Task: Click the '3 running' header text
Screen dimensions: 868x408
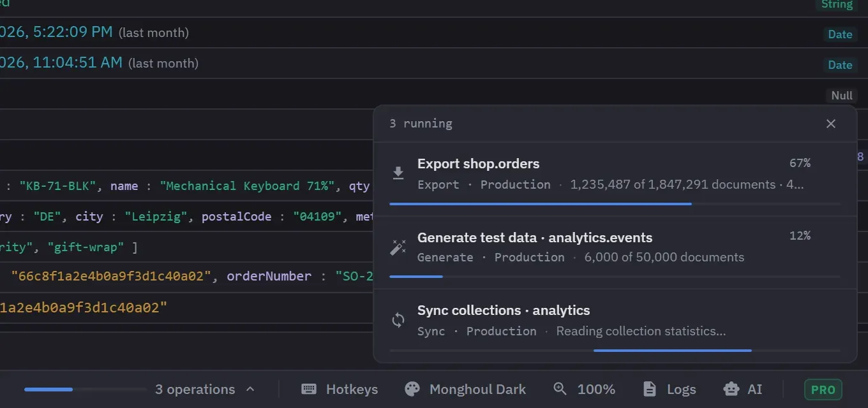Action: 421,124
